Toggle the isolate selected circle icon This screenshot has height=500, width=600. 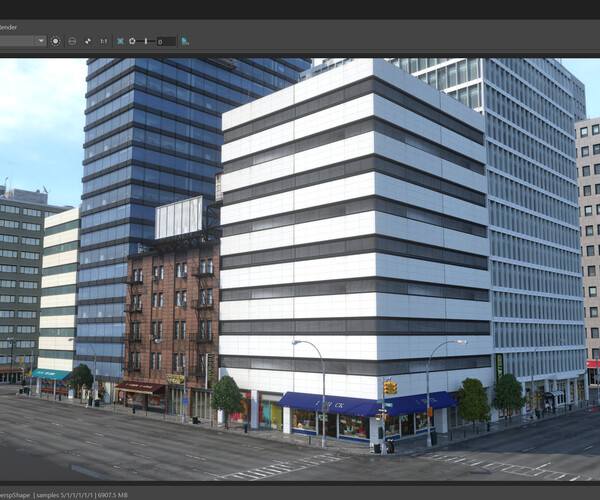coord(55,41)
